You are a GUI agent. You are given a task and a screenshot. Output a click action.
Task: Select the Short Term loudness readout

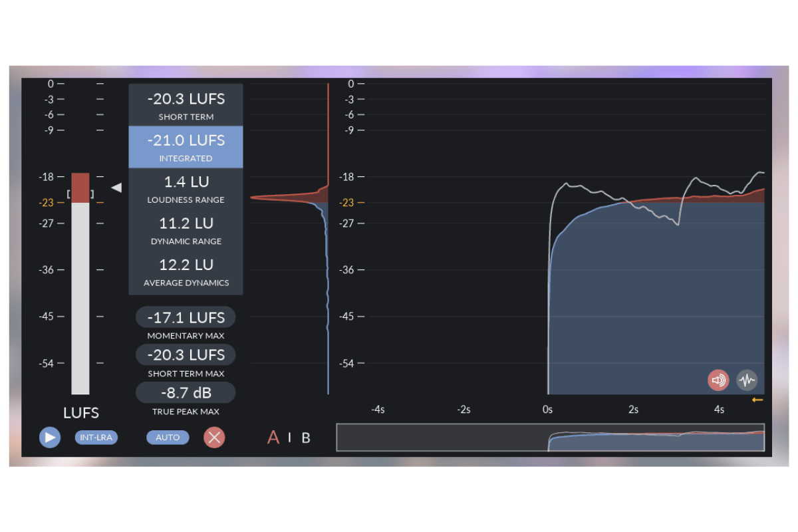186,105
